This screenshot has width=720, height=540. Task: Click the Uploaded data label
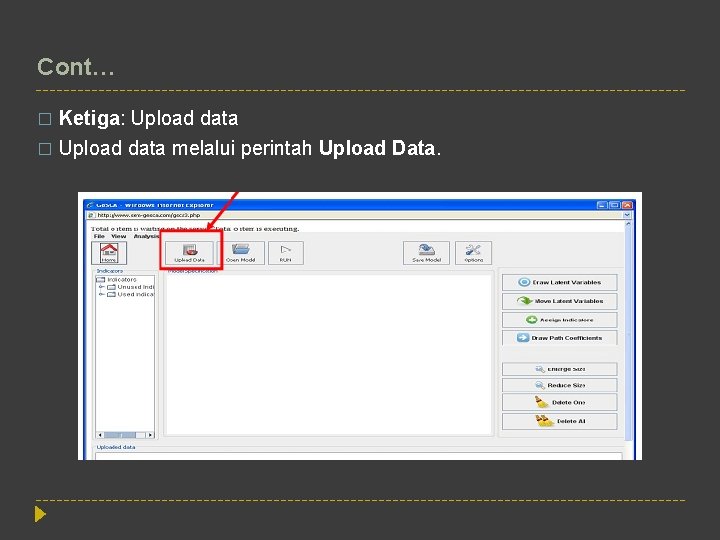pos(116,447)
